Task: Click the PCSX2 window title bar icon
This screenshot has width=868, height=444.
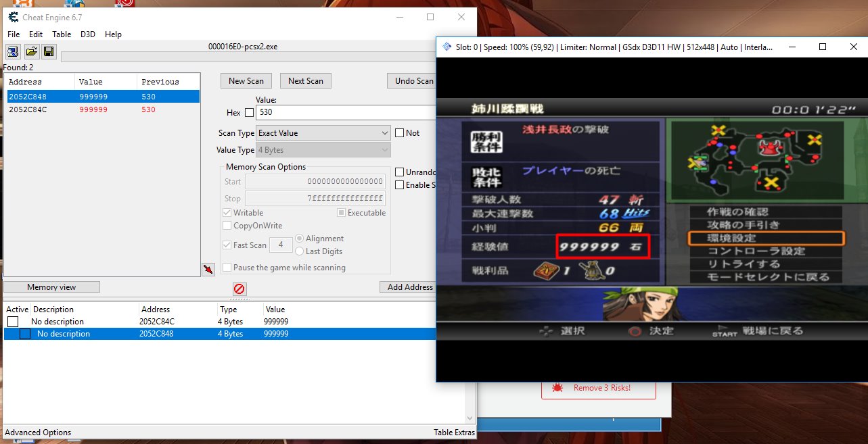Action: 447,47
